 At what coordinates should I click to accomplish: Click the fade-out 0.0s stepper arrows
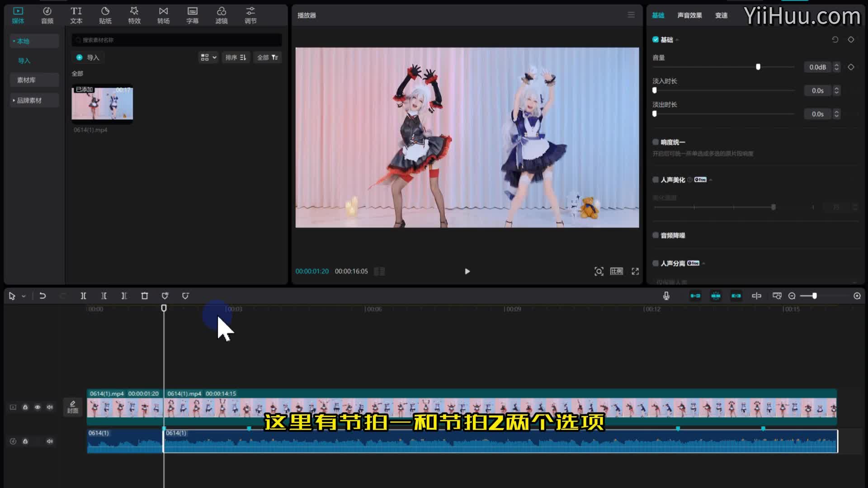point(836,114)
